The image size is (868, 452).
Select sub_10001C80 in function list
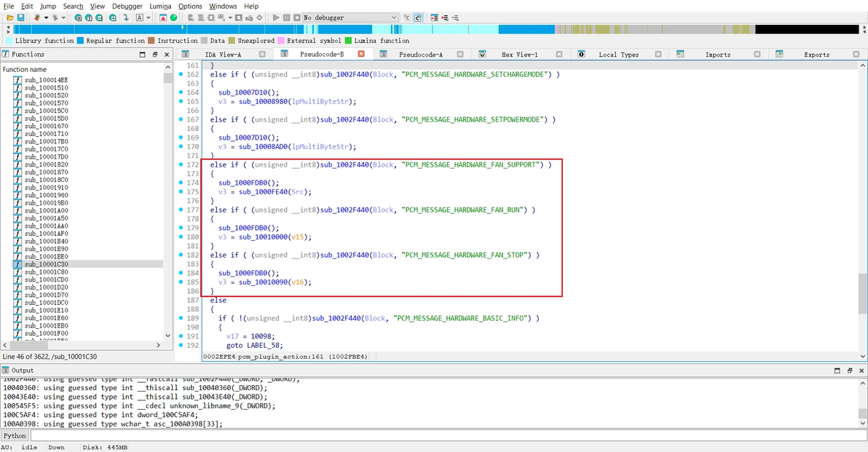tap(47, 271)
